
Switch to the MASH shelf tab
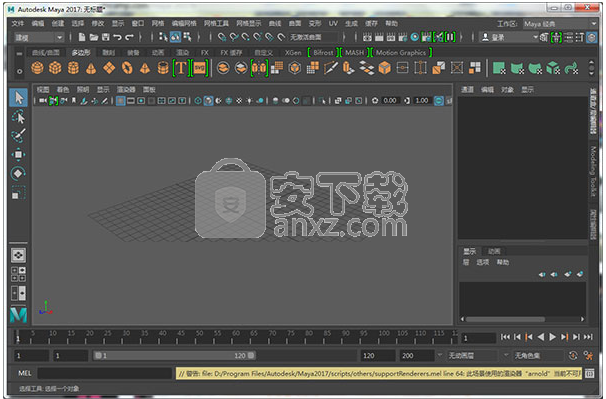355,53
